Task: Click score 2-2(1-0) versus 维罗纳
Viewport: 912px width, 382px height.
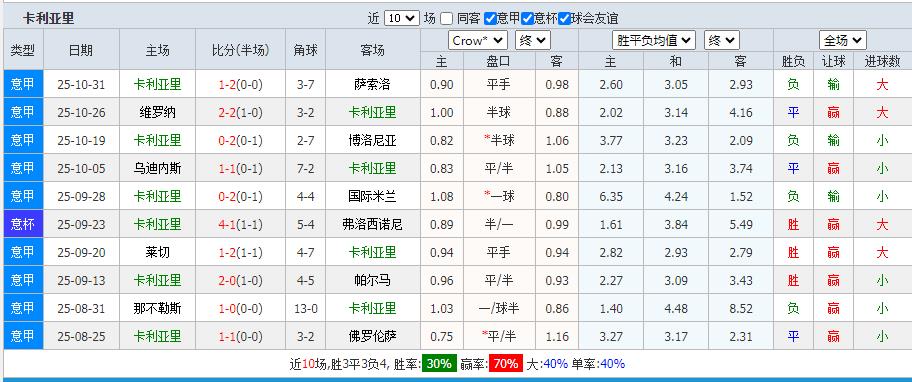Action: (x=240, y=112)
